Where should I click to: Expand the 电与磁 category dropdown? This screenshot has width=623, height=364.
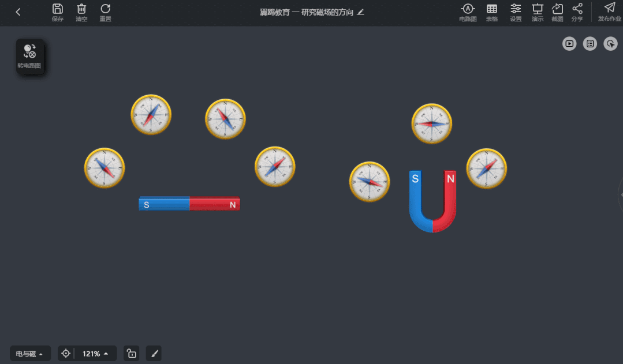(30, 354)
